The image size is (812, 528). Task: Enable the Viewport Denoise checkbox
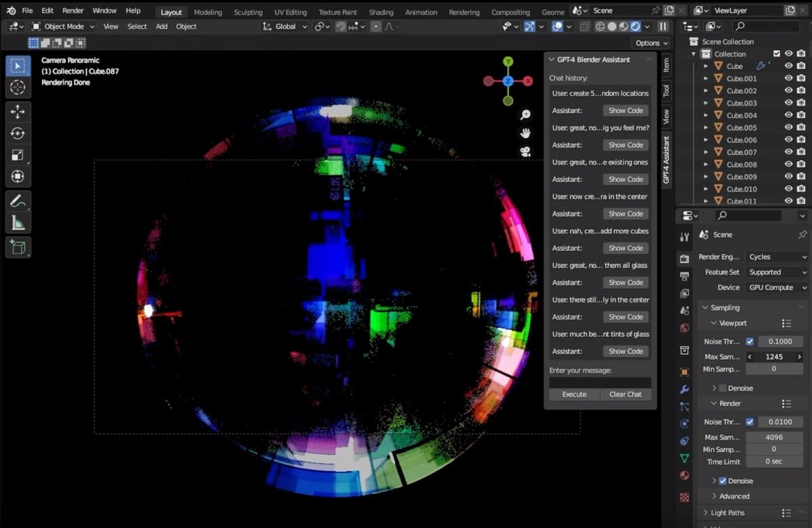723,389
